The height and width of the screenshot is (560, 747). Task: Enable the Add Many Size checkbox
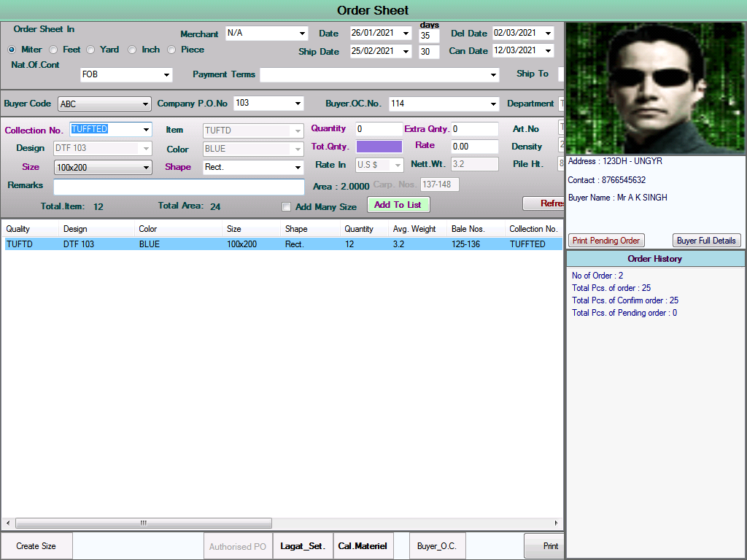coord(287,207)
